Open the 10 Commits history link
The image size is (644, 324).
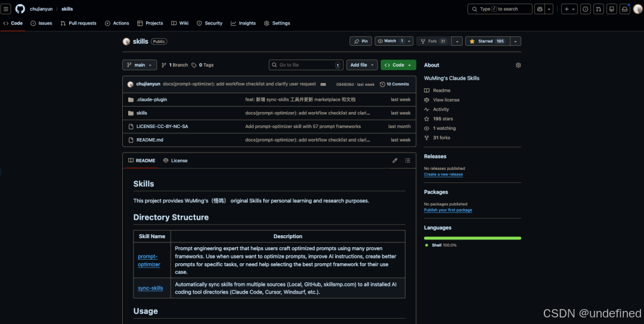pos(394,85)
